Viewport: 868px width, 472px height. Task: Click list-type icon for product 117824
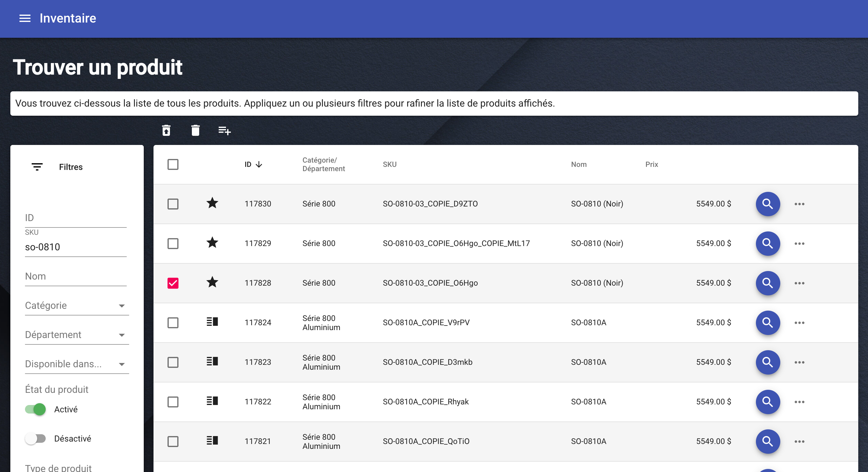(212, 322)
